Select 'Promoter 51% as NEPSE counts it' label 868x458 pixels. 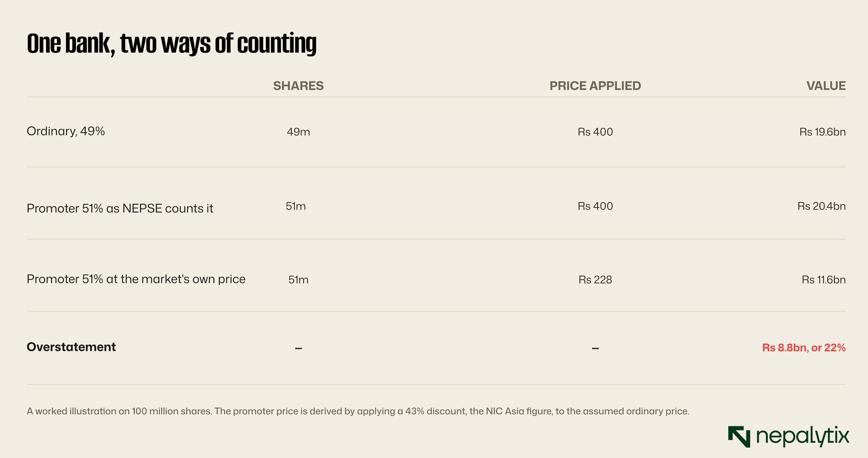click(120, 208)
